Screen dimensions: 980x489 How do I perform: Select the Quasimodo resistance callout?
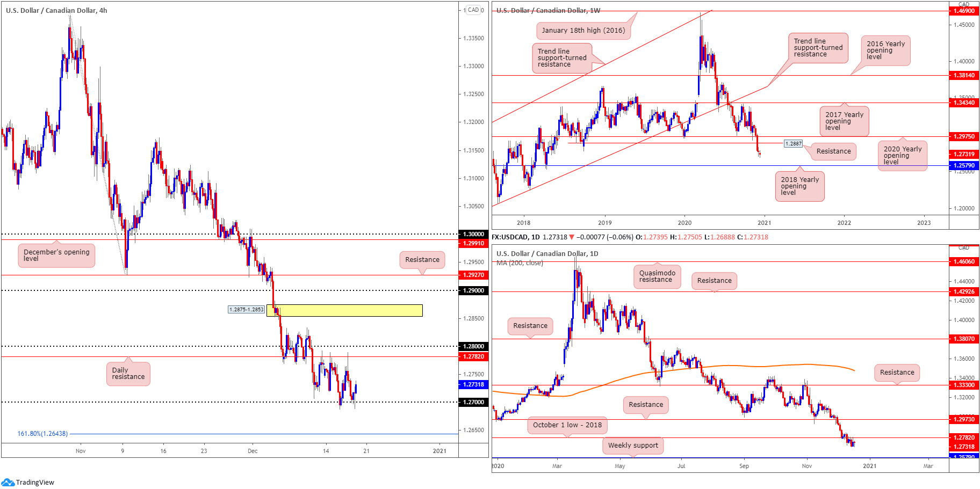[x=657, y=276]
